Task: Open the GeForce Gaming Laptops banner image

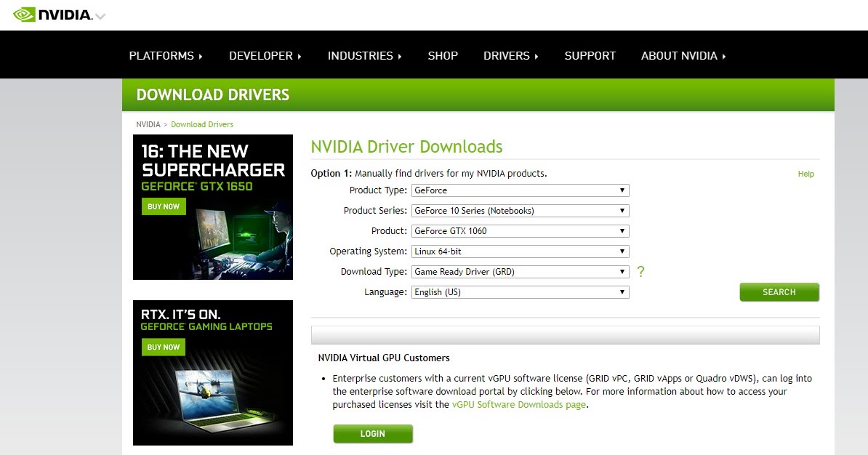Action: click(x=212, y=373)
